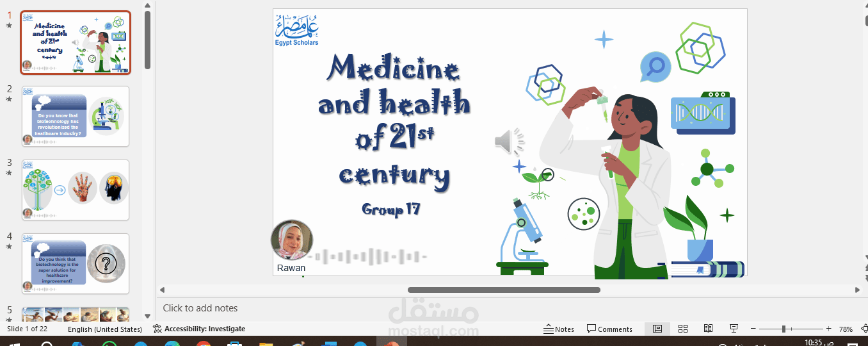Select the 'Rawan' name label
868x346 pixels.
[x=291, y=268]
